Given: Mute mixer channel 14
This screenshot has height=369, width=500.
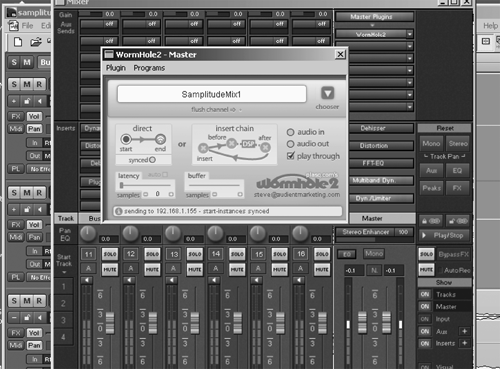Looking at the screenshot, I should pos(237,269).
